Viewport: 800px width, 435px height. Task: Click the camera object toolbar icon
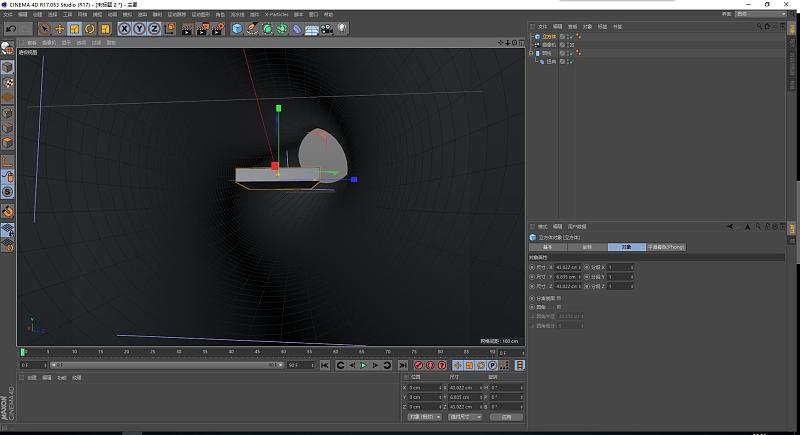coord(326,29)
